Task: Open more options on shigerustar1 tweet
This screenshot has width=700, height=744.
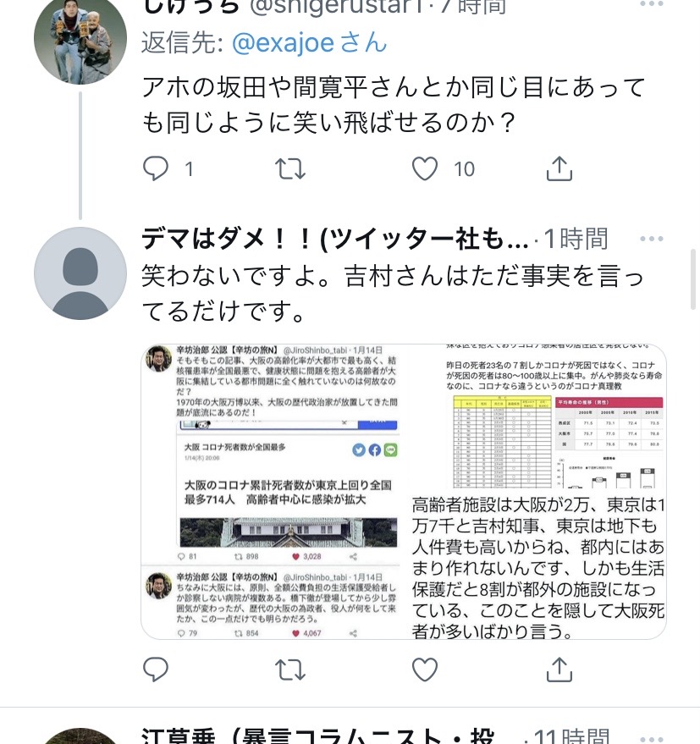Action: pyautogui.click(x=651, y=3)
